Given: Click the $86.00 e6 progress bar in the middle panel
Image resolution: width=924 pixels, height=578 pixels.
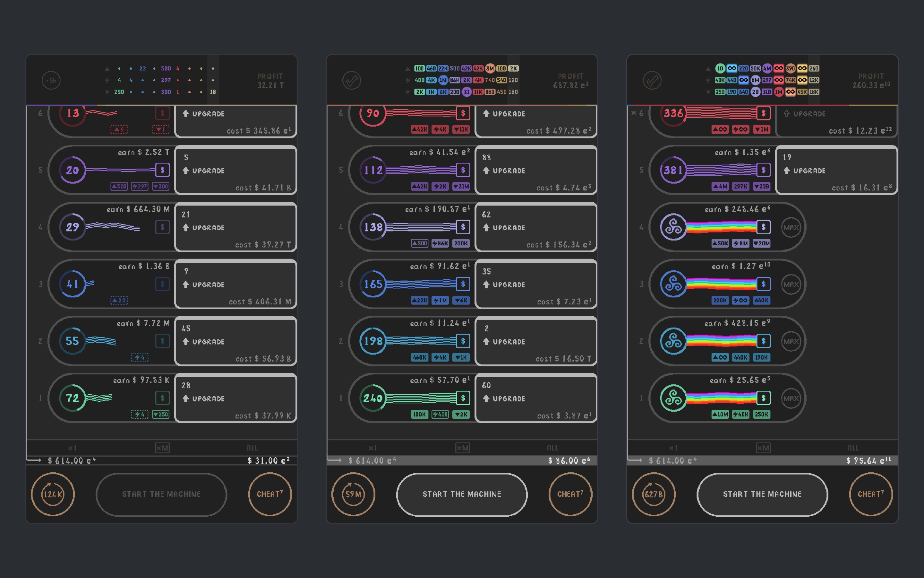Looking at the screenshot, I should [462, 460].
